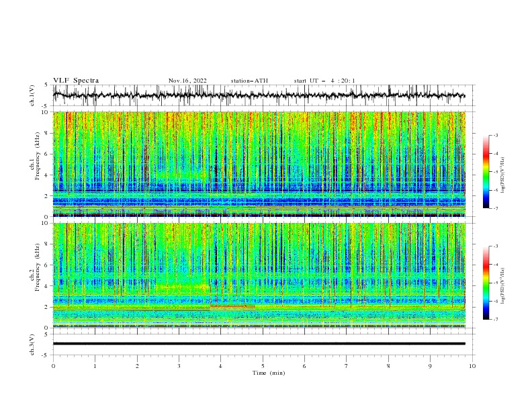This screenshot has height=411, width=532.
Task: Click the "Time (min)" axis label
Action: (x=269, y=373)
